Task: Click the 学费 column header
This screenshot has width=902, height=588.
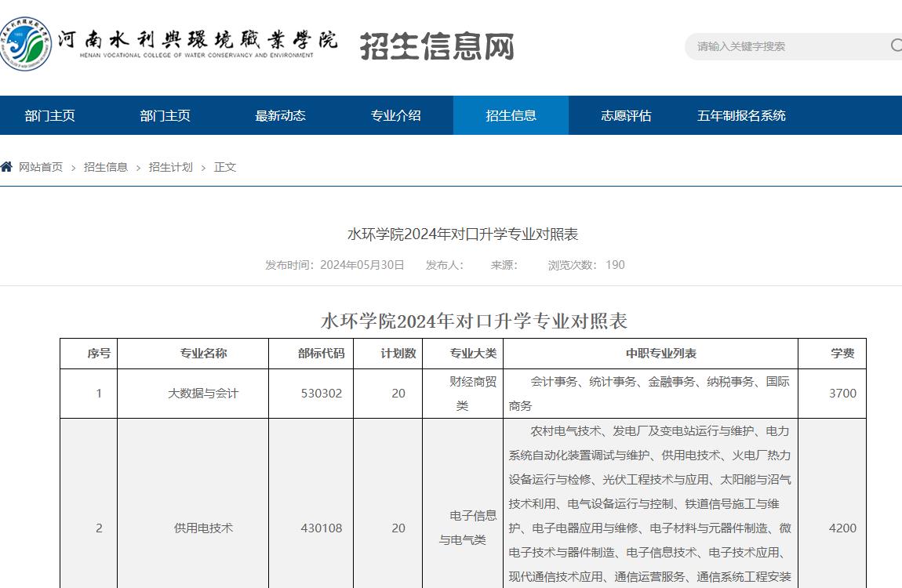Action: (832, 354)
